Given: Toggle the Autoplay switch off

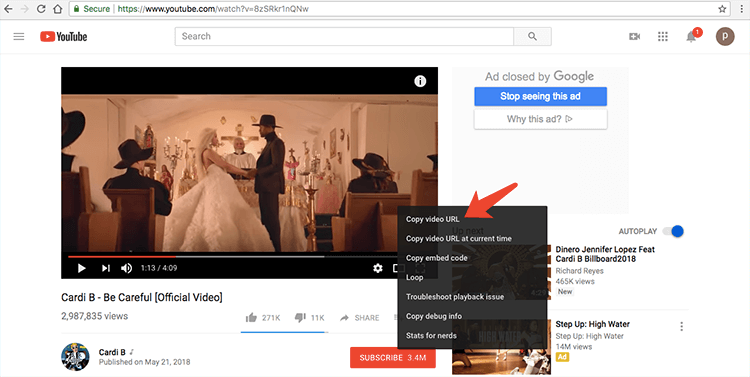Looking at the screenshot, I should (673, 231).
